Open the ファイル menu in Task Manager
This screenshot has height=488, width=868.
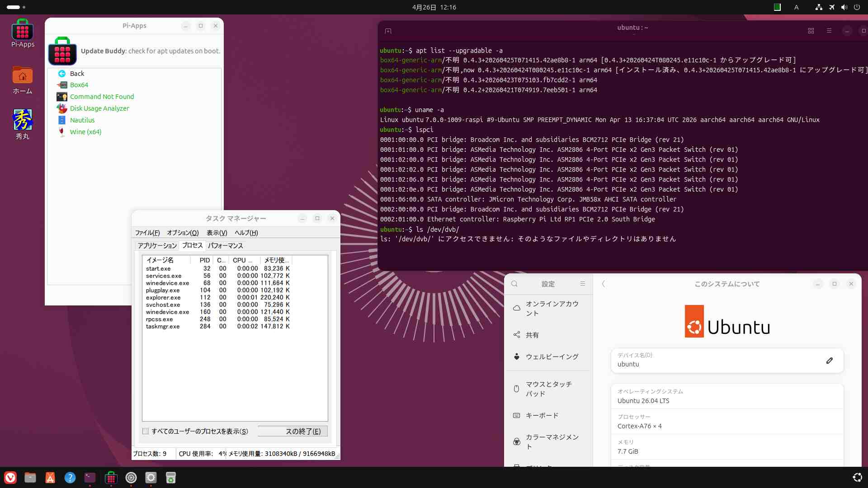click(x=147, y=233)
